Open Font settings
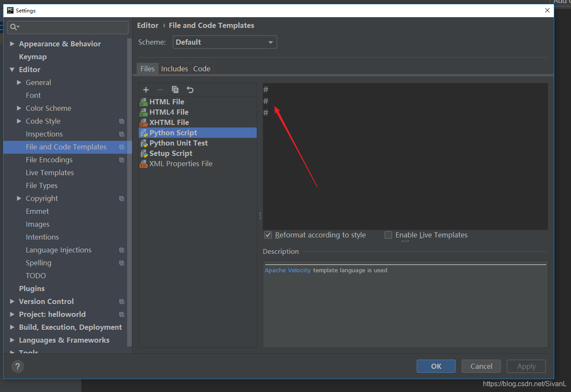This screenshot has width=571, height=392. (33, 95)
